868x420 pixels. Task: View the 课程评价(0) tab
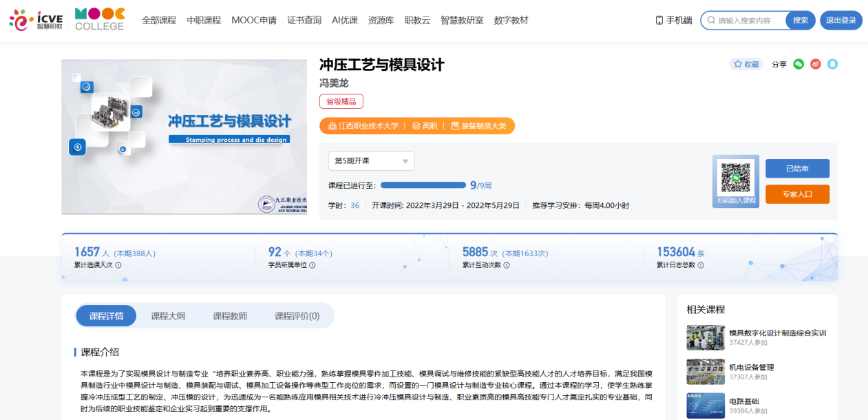297,316
